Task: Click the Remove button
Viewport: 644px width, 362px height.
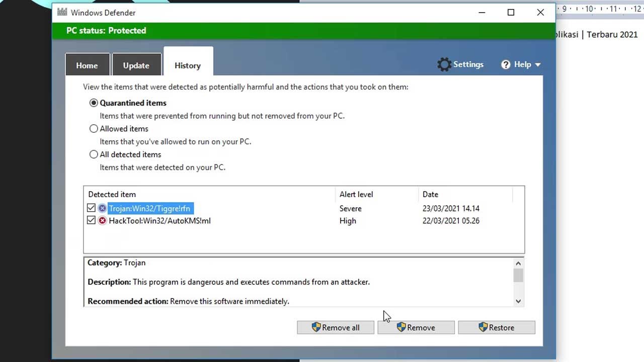Action: pos(416,327)
